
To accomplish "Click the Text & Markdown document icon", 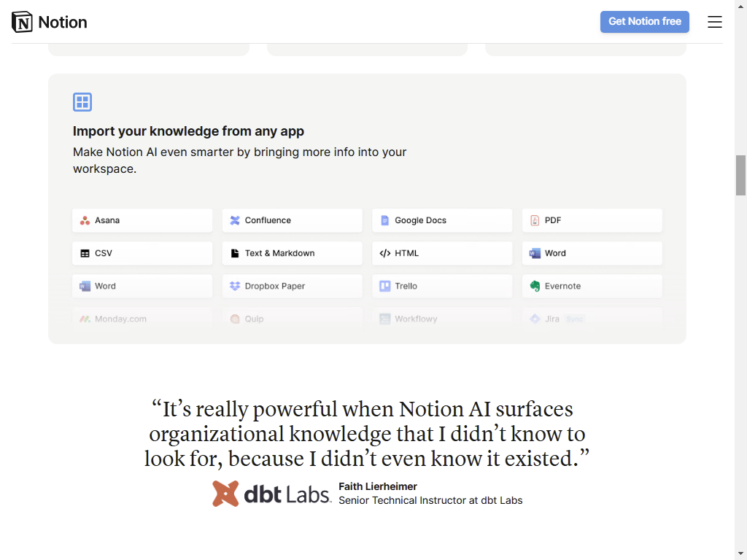I will pyautogui.click(x=235, y=253).
